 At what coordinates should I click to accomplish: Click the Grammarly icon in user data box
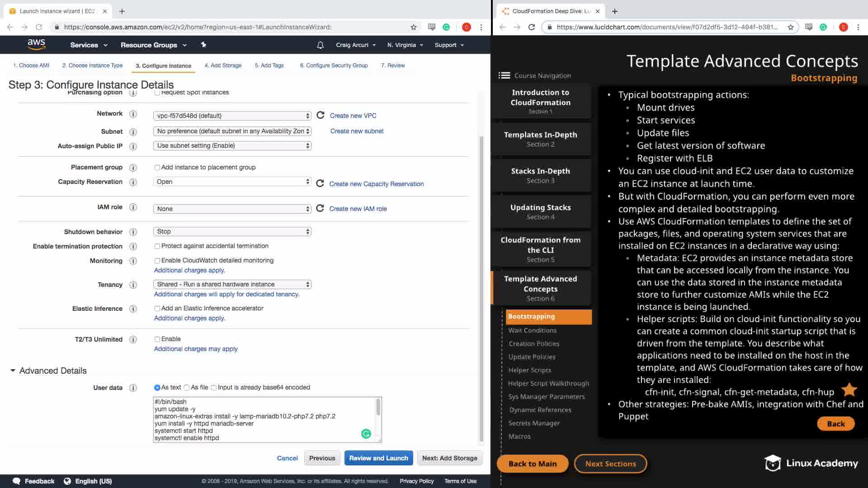(x=366, y=434)
